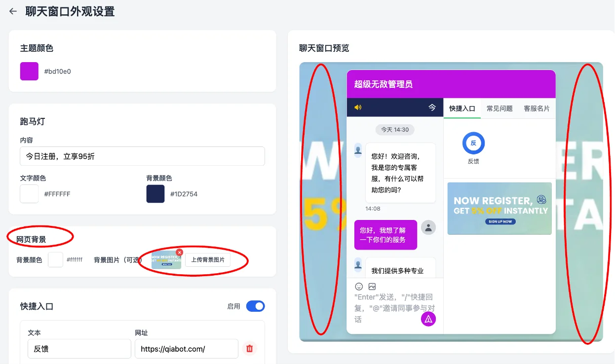Click the white marquee text color swatch

pyautogui.click(x=29, y=193)
